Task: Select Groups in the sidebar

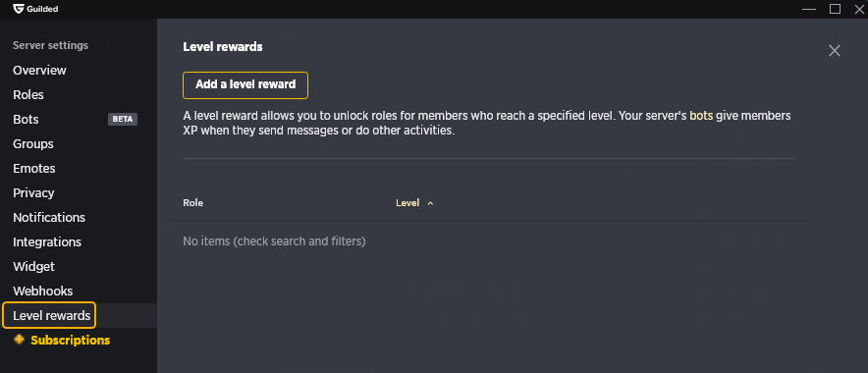Action: pos(33,144)
